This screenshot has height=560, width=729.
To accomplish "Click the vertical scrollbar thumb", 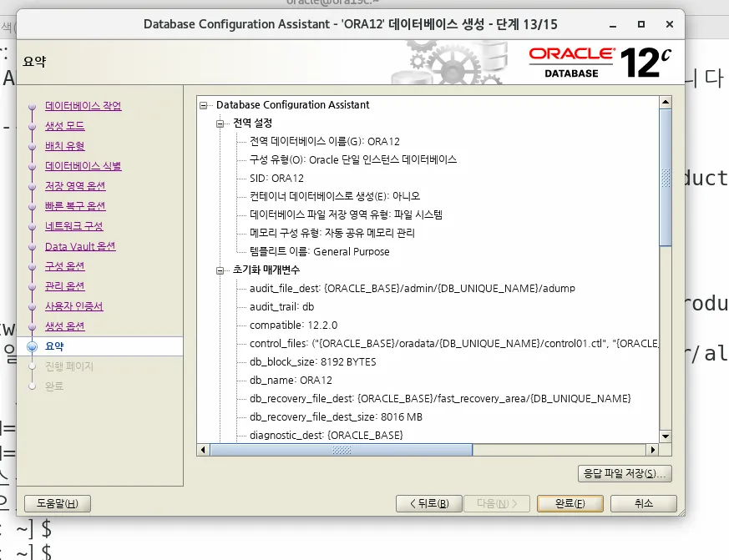I will 666,178.
